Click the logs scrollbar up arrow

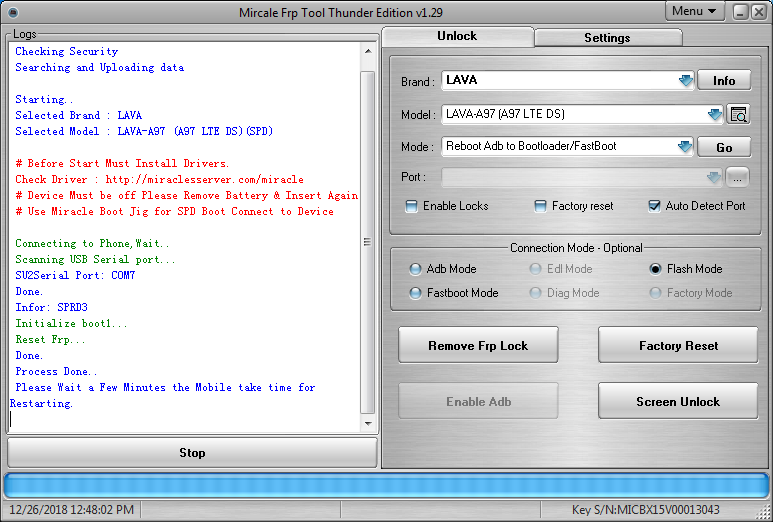pyautogui.click(x=368, y=51)
